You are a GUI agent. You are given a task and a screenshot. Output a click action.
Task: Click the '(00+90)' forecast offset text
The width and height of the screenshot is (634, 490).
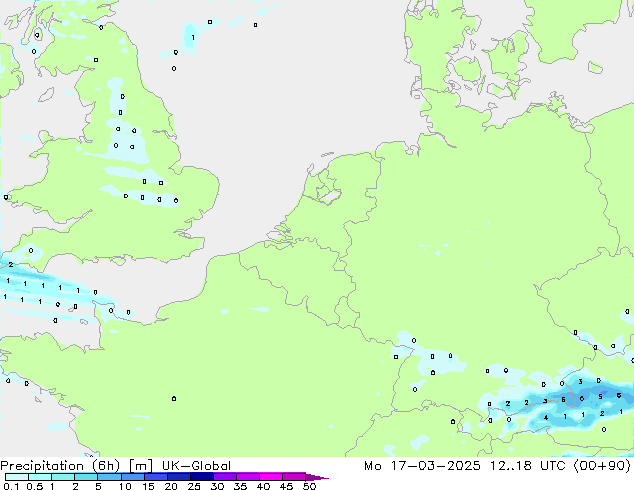click(x=602, y=466)
